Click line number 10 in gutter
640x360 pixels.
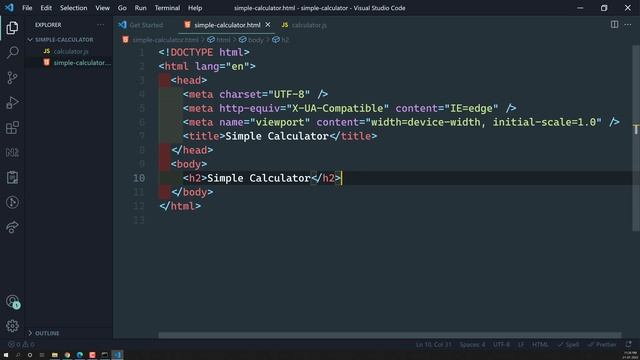[x=139, y=178]
